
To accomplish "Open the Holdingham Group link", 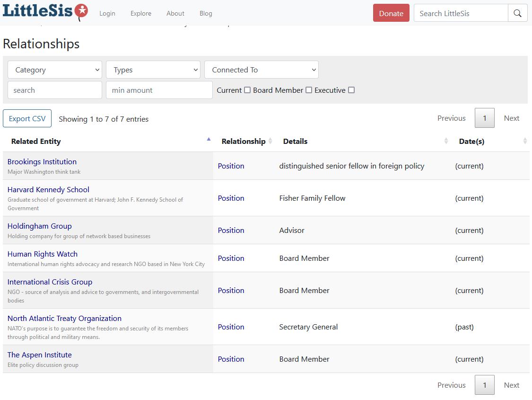I will (x=40, y=226).
